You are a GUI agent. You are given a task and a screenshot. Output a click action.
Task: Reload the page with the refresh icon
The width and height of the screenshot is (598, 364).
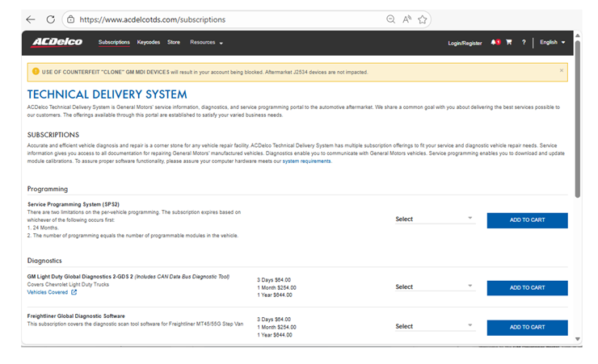pos(50,19)
